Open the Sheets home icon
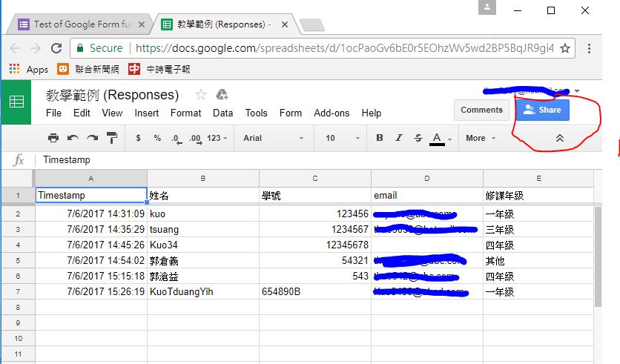Screen dimensions: 620x364 tap(16, 102)
